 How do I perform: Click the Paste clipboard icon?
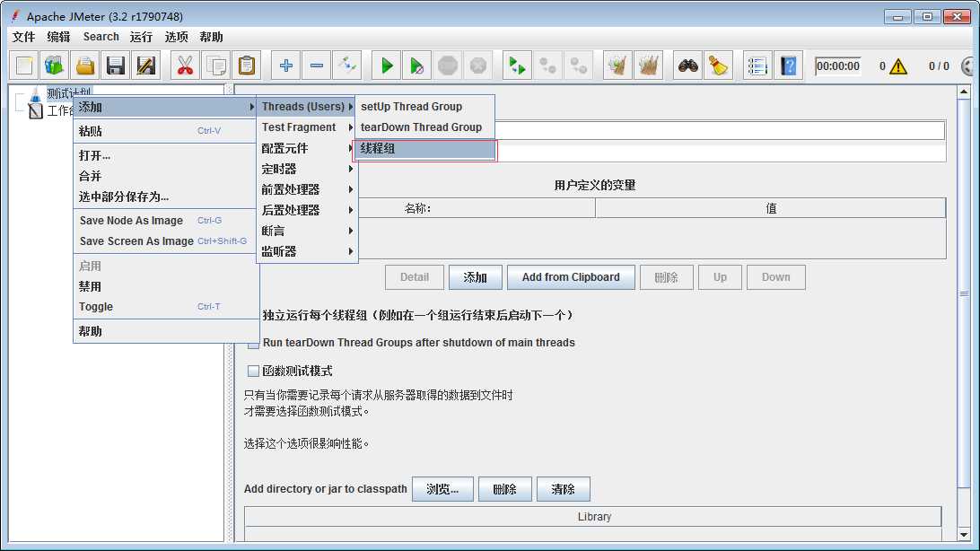pyautogui.click(x=247, y=66)
